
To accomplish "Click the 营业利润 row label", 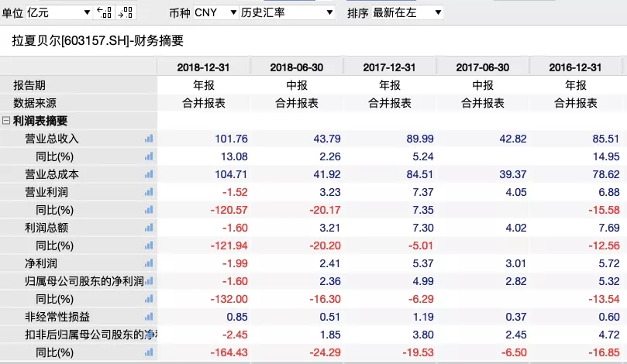I will [47, 192].
